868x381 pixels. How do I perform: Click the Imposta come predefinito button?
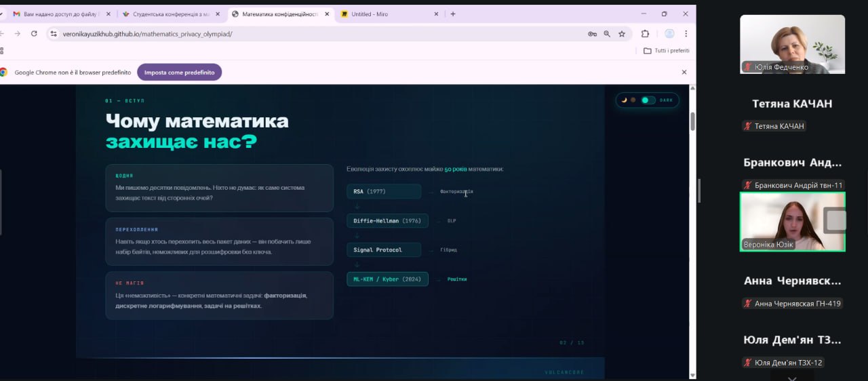pos(179,72)
